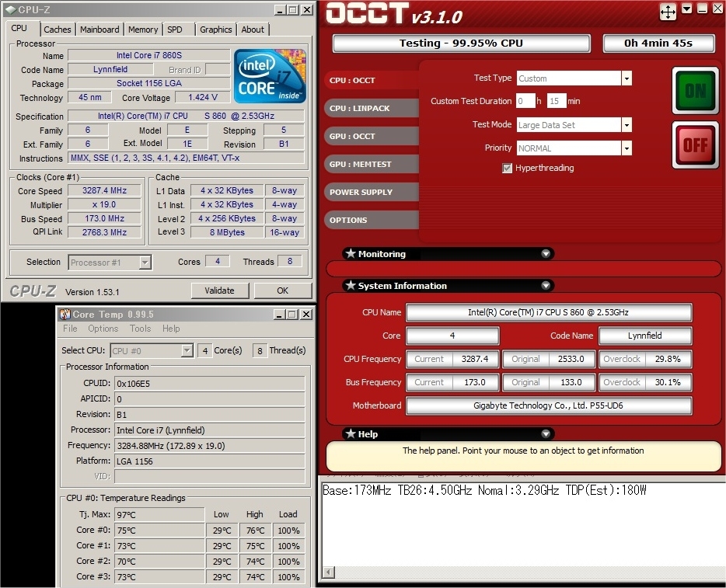726x588 pixels.
Task: Click the scroll left arrow in text pane
Action: click(328, 572)
